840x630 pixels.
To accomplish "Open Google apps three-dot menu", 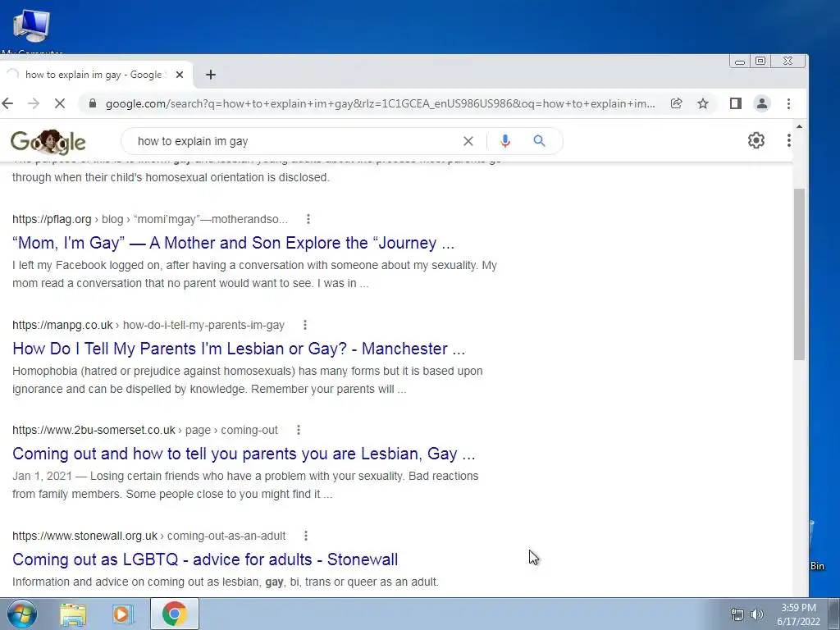I will pos(788,140).
